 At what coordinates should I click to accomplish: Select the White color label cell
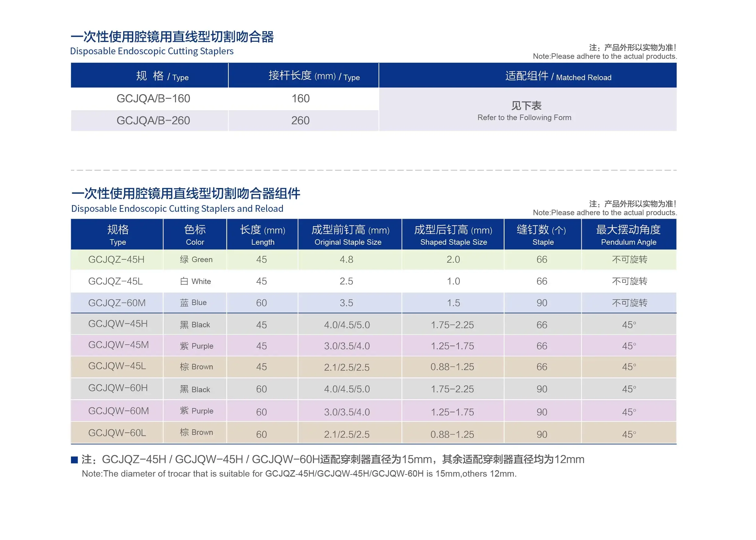(x=196, y=281)
